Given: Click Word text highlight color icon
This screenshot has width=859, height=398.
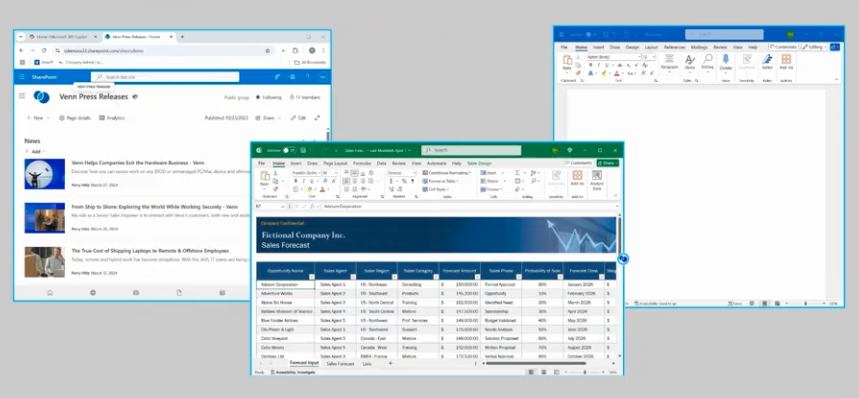Looking at the screenshot, I should coord(604,73).
